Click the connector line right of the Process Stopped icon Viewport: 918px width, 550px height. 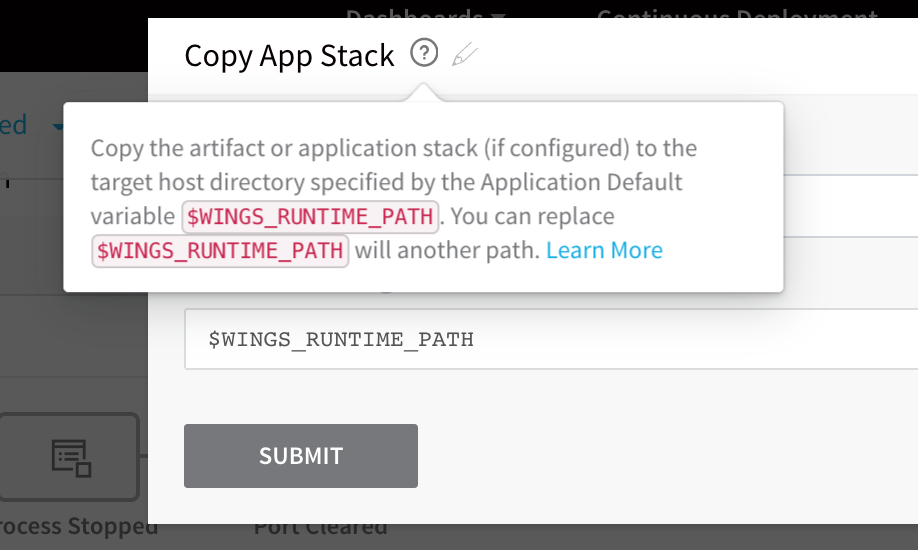point(143,456)
